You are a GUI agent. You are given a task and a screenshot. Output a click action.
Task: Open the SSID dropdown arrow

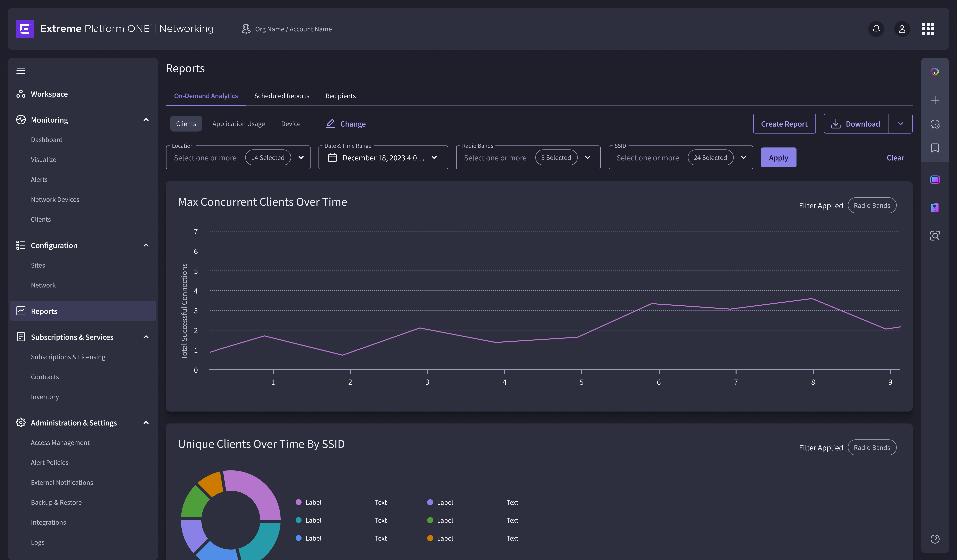coord(744,158)
